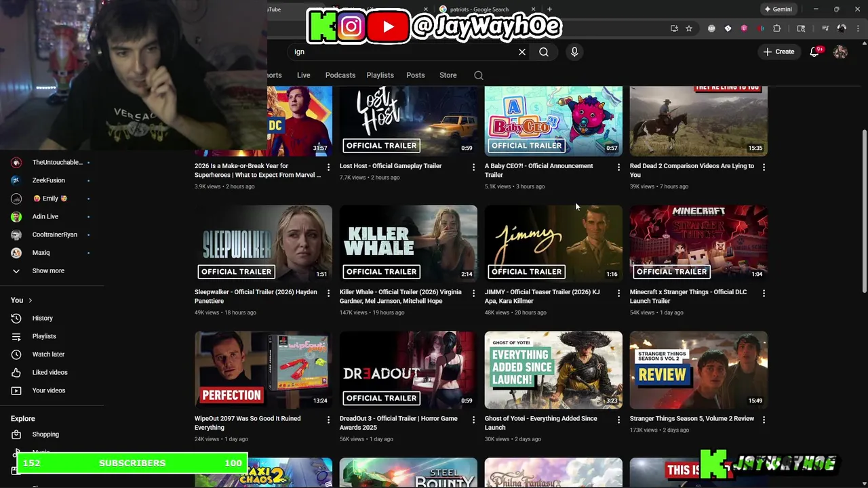The height and width of the screenshot is (488, 868).
Task: Clear the search box with the X icon
Action: [x=522, y=52]
